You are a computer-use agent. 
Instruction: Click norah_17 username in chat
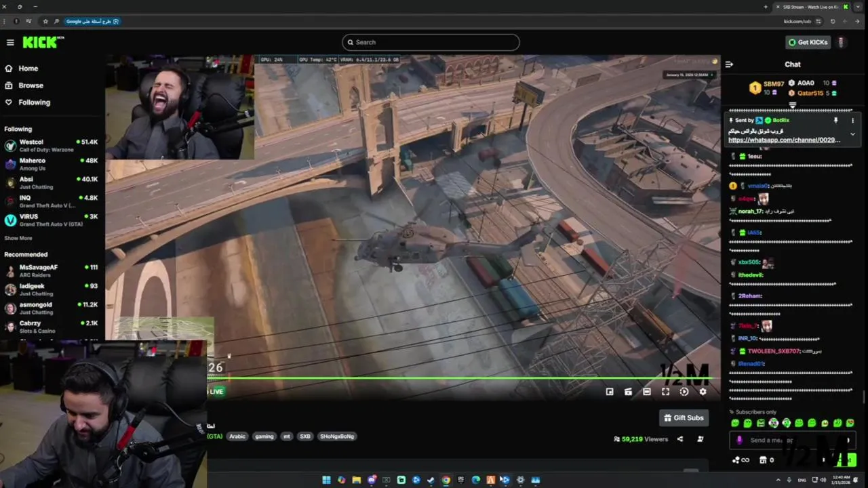[x=751, y=211]
